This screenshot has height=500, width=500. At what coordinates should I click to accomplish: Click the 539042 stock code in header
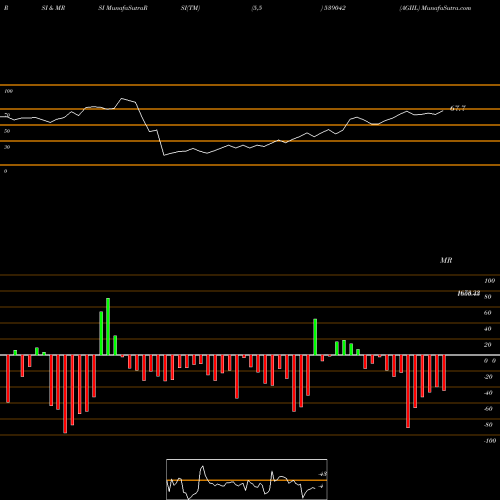(334, 8)
